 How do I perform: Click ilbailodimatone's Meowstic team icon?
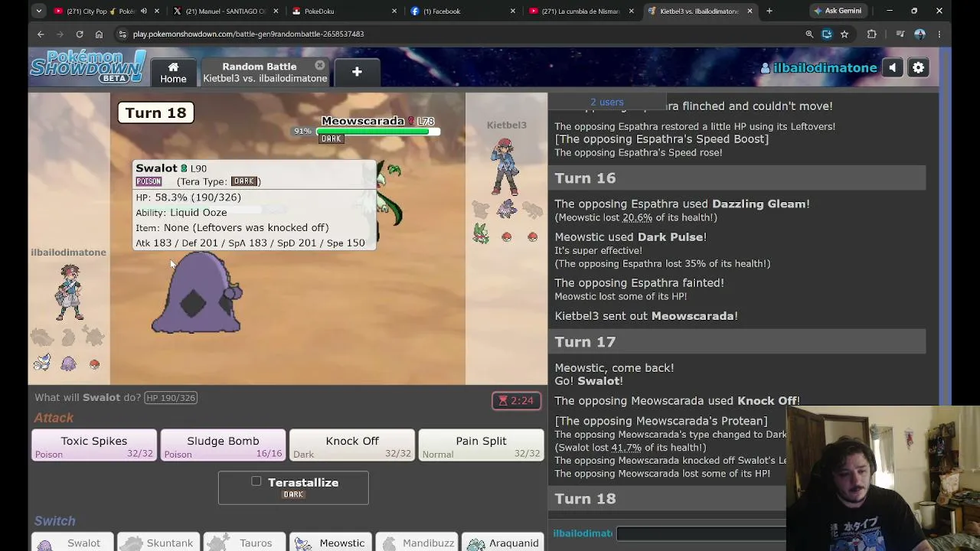(x=42, y=363)
